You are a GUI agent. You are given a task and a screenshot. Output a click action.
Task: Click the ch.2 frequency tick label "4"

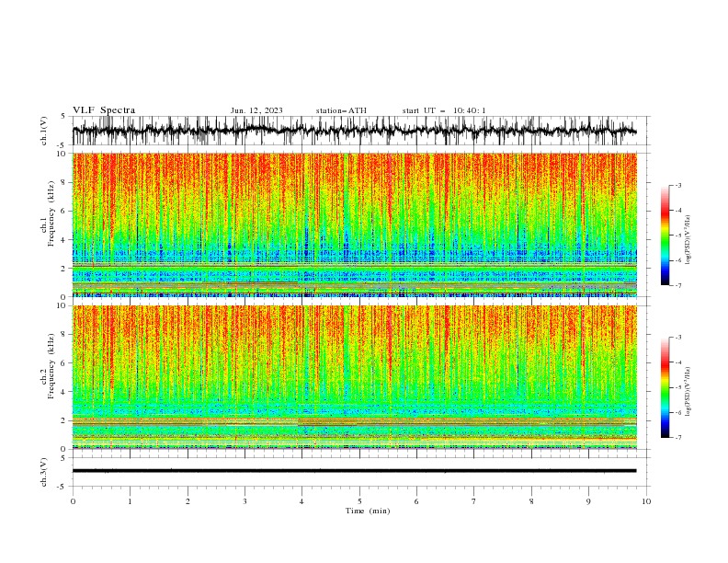click(x=64, y=392)
